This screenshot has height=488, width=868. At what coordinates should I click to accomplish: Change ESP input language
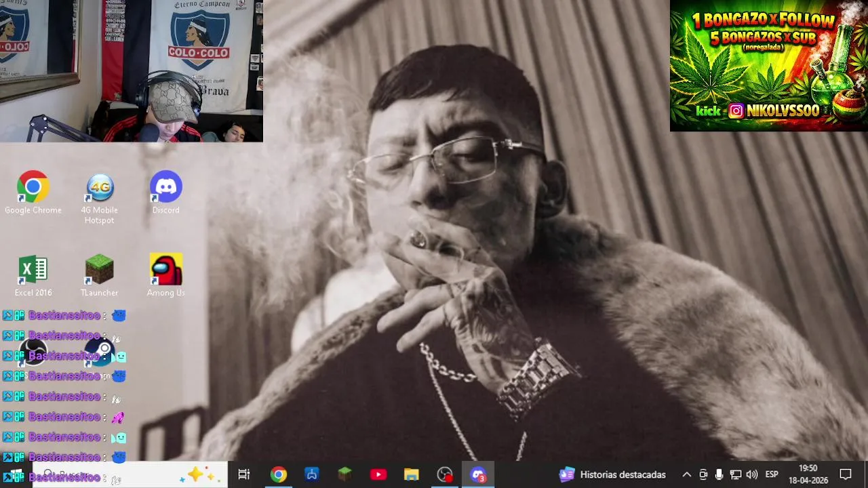(772, 474)
